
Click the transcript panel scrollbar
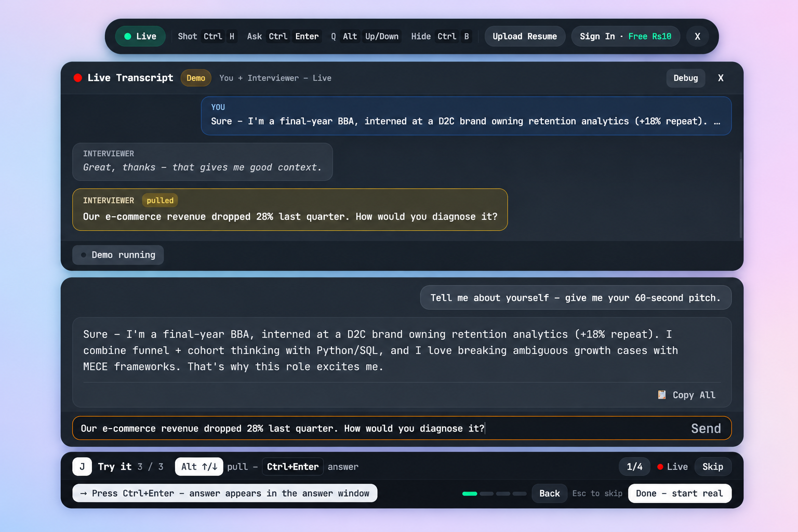click(x=741, y=195)
